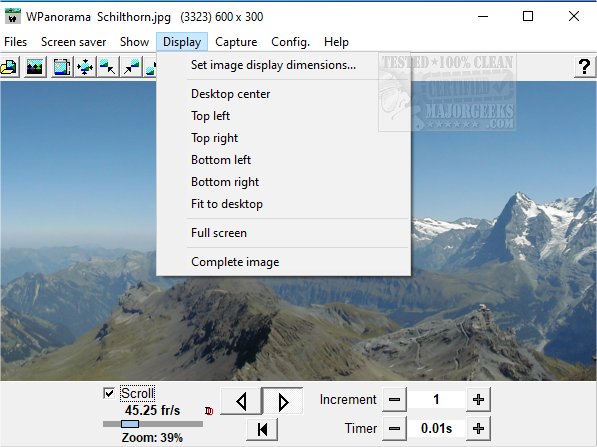Open help with the question mark icon
The width and height of the screenshot is (597, 447).
pyautogui.click(x=584, y=67)
